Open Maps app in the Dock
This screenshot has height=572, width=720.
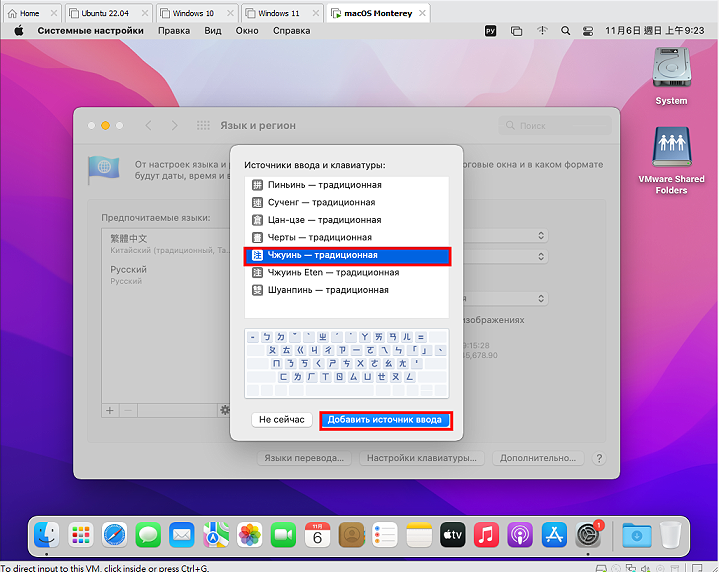[216, 535]
